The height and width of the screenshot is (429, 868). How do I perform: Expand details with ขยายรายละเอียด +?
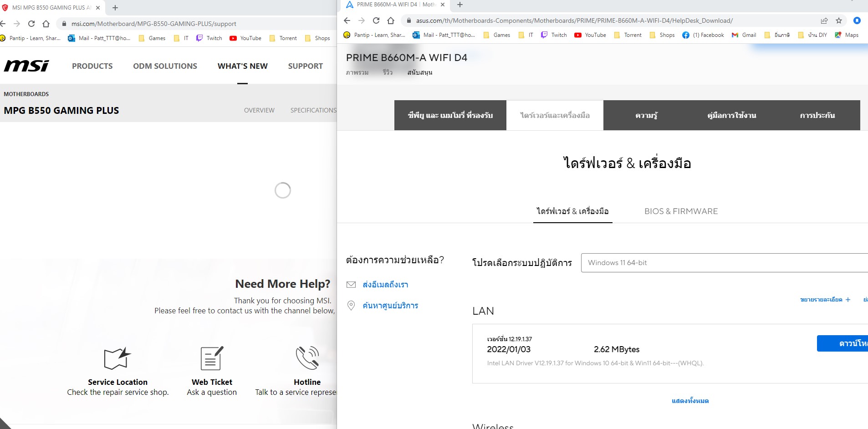coord(825,300)
